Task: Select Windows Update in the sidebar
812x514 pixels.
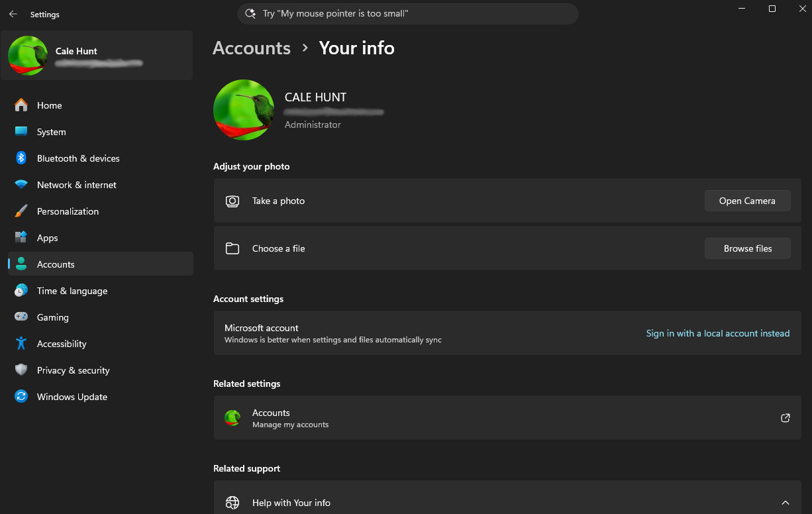Action: click(101, 397)
